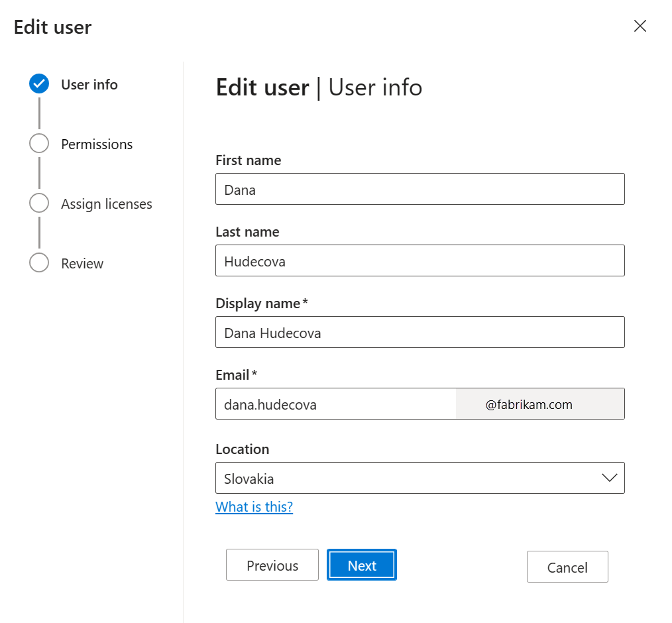Viewport: 672px width, 623px height.
Task: Select the Review step circle
Action: click(x=38, y=262)
